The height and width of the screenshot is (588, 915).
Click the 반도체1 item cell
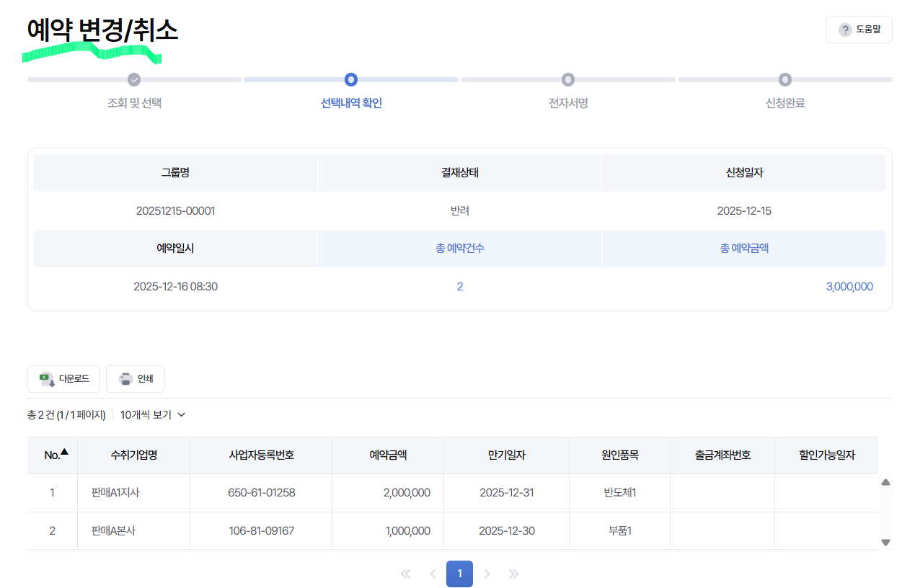tap(620, 493)
